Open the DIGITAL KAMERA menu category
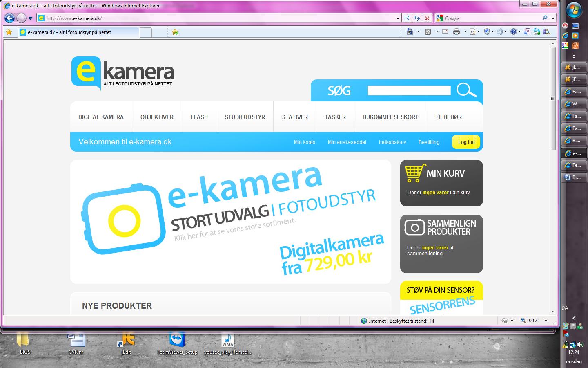Image resolution: width=588 pixels, height=368 pixels. click(x=101, y=117)
